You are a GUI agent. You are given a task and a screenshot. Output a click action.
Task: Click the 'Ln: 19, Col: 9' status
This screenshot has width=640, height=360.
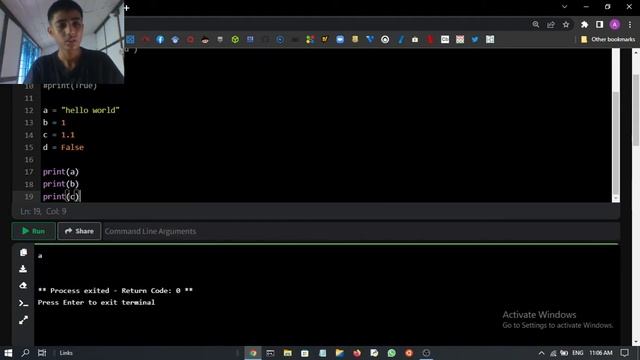43,211
